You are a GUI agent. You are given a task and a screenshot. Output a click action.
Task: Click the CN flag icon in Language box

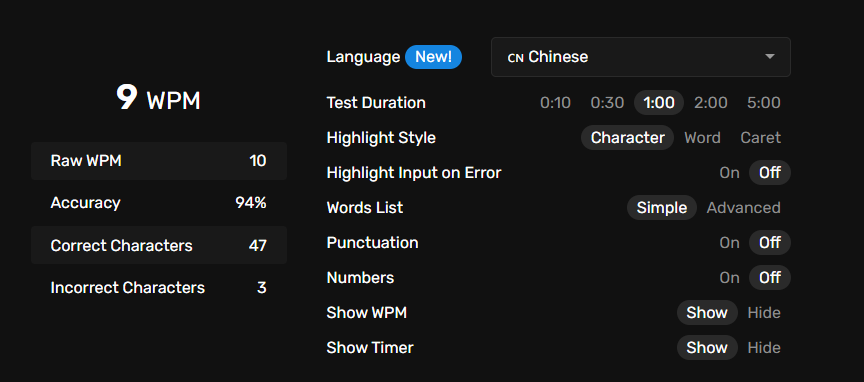pyautogui.click(x=515, y=58)
